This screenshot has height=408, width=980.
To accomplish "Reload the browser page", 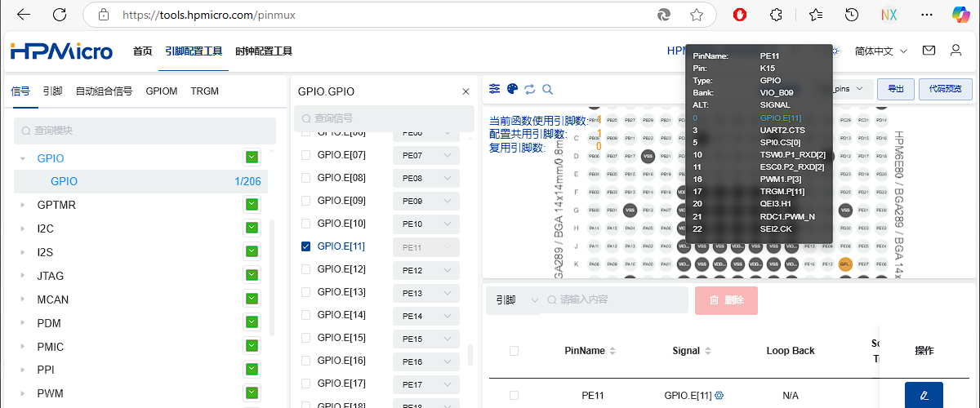I will [x=60, y=15].
